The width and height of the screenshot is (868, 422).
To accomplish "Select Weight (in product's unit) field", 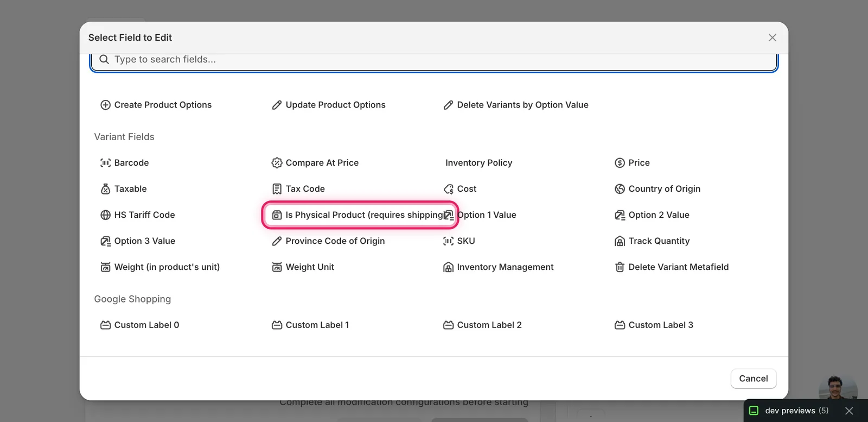I will (160, 267).
